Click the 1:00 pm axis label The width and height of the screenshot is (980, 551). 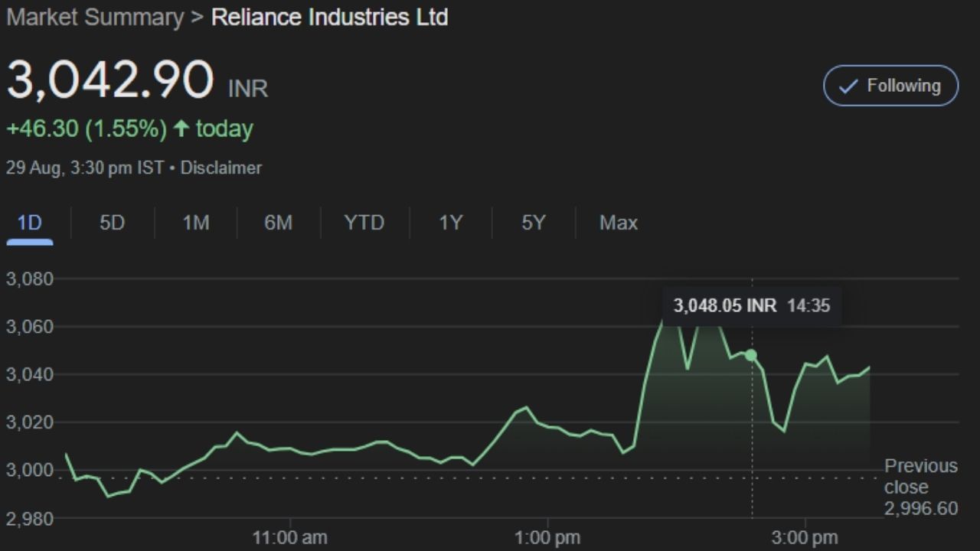[547, 538]
